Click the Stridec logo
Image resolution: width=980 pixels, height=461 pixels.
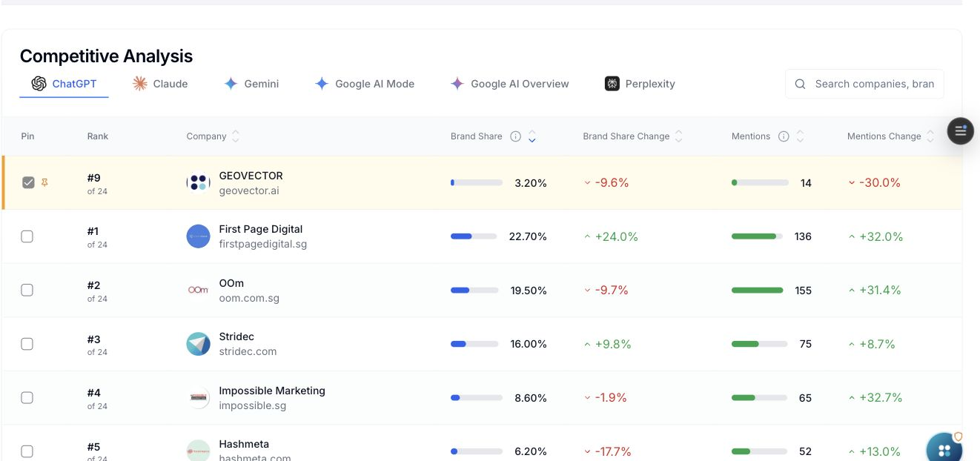click(x=198, y=344)
